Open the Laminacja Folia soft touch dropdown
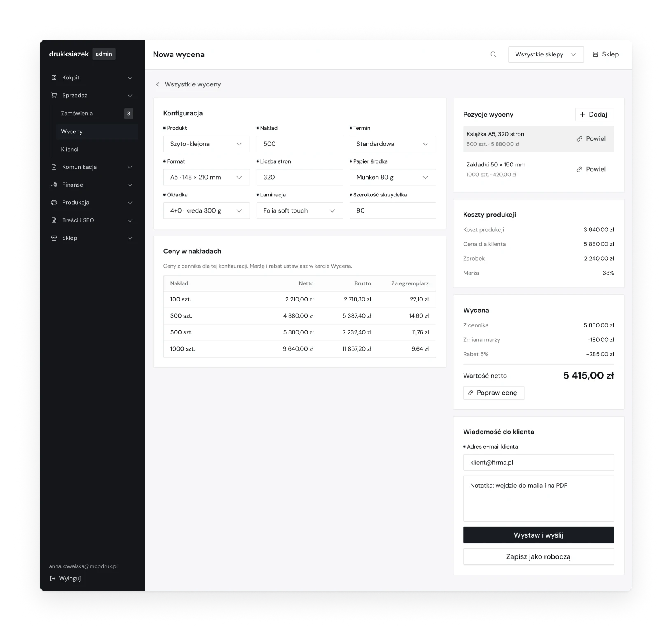Image resolution: width=672 pixels, height=631 pixels. click(299, 210)
